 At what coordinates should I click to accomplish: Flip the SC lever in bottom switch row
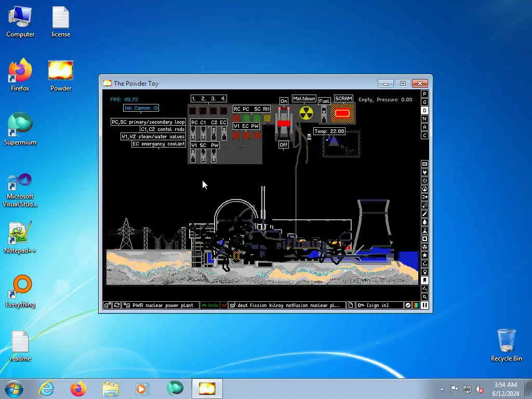[x=203, y=156]
